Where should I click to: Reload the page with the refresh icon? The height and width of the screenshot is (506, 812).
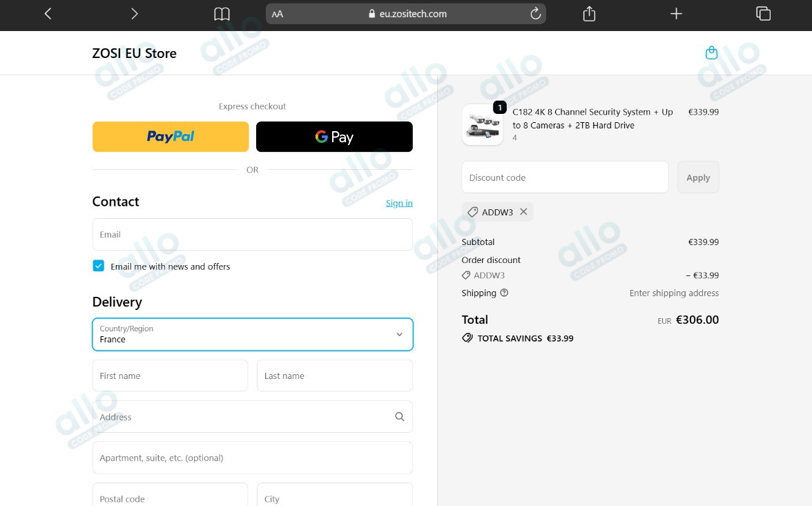point(534,14)
